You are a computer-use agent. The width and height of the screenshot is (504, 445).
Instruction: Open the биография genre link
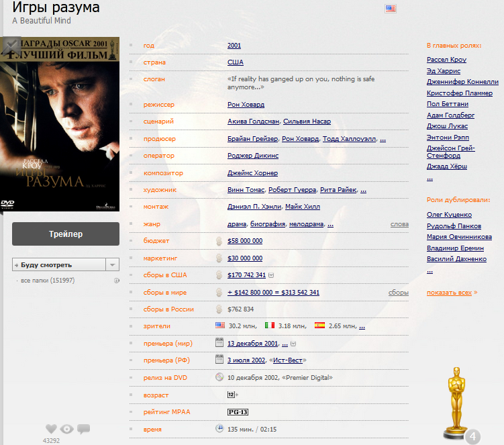pos(268,224)
